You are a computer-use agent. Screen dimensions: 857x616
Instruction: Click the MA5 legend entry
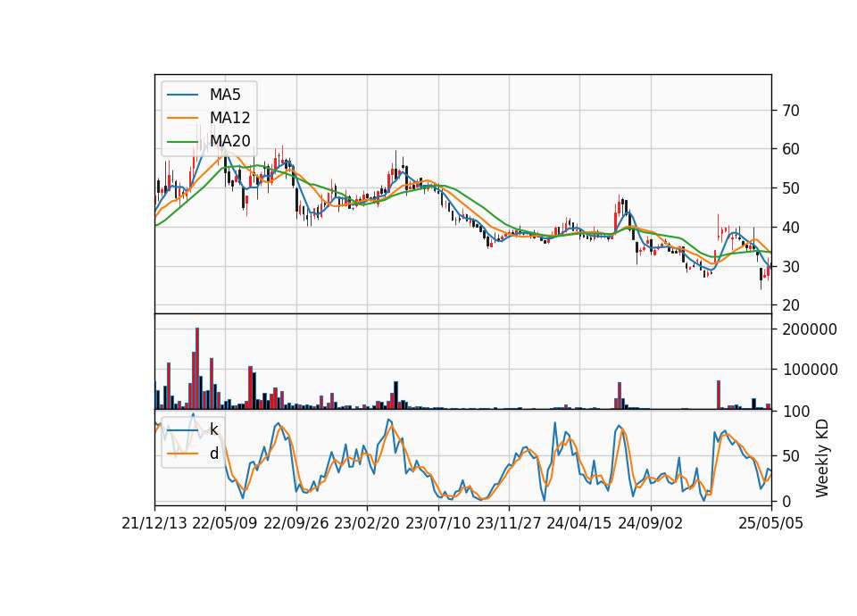(204, 95)
